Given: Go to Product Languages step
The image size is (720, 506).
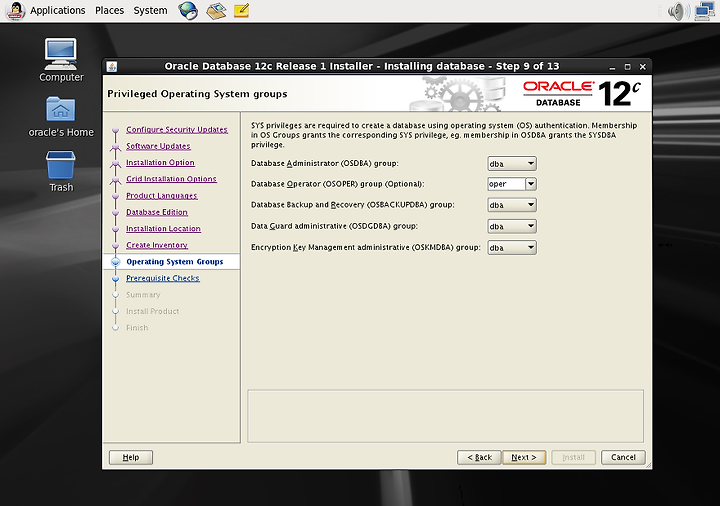Looking at the screenshot, I should pyautogui.click(x=162, y=196).
